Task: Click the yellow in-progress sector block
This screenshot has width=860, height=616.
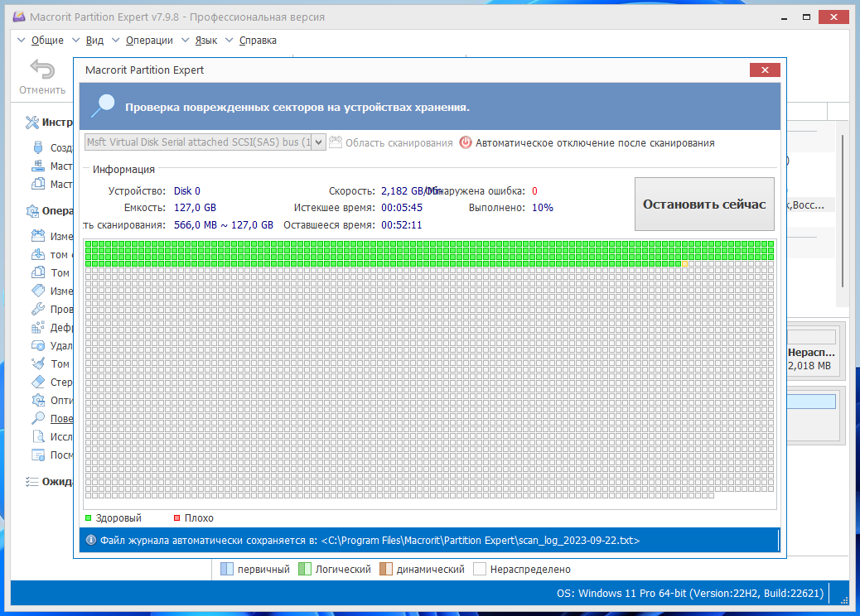Action: pos(684,263)
